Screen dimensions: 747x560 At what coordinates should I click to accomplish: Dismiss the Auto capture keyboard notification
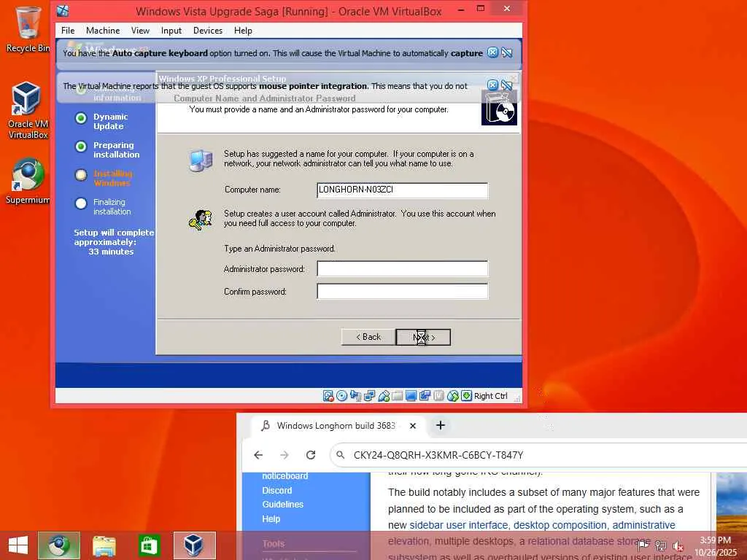(x=492, y=52)
